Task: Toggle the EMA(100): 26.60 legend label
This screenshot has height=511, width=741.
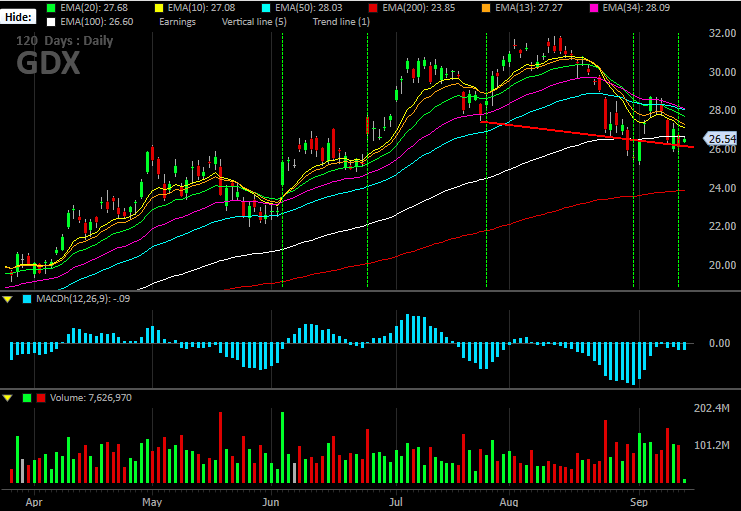Action: click(96, 21)
